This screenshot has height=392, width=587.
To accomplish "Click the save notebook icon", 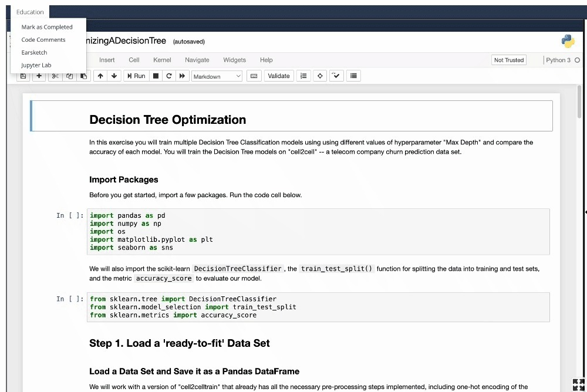I will point(23,76).
